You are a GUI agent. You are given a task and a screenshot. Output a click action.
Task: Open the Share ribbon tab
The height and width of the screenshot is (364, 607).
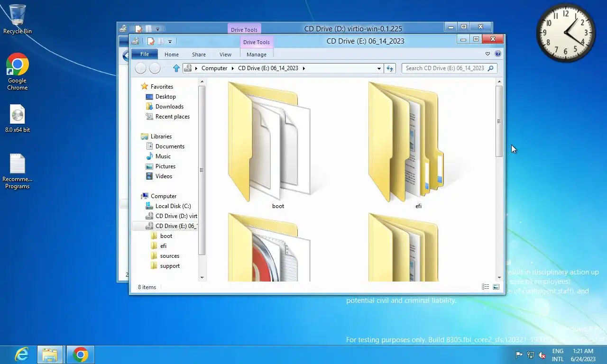tap(199, 55)
